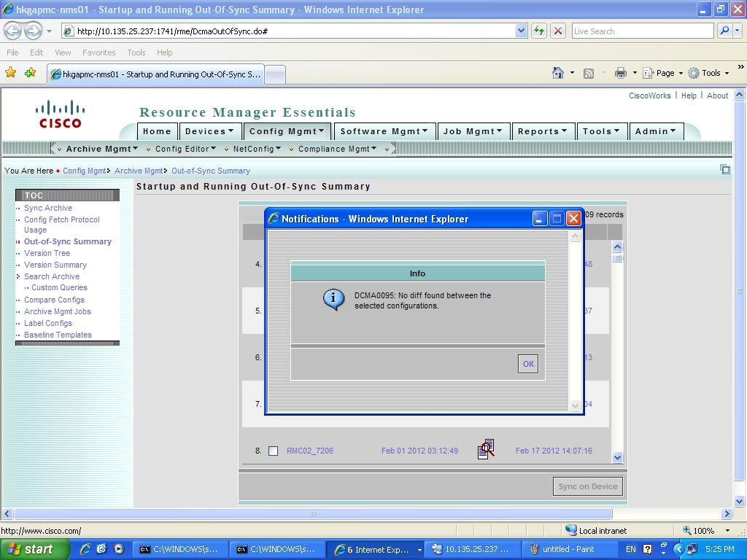Click the window icon beside the breadcrumb
Image resolution: width=747 pixels, height=560 pixels.
(725, 169)
